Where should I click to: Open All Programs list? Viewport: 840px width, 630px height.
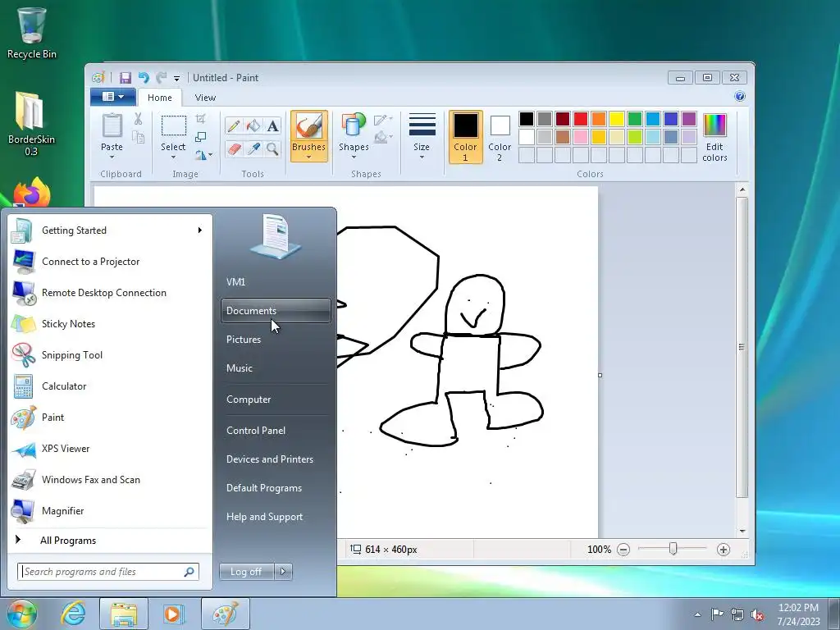point(110,541)
